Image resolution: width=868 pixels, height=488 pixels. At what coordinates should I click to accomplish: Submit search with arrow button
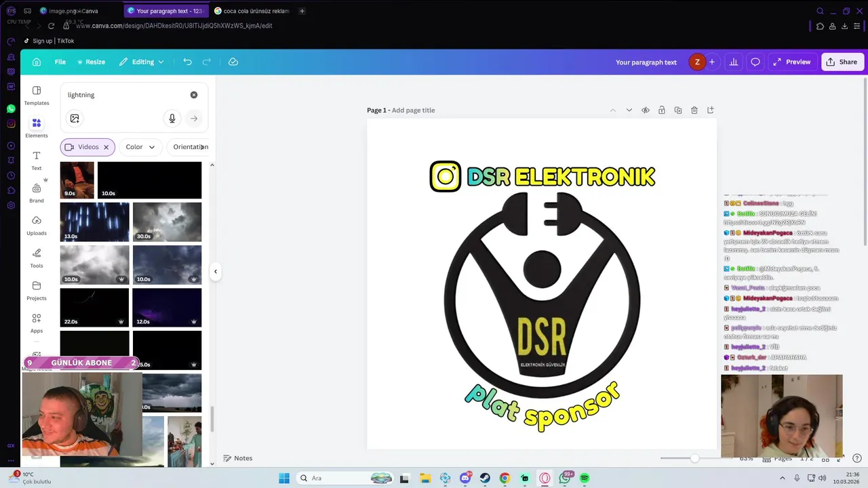194,119
